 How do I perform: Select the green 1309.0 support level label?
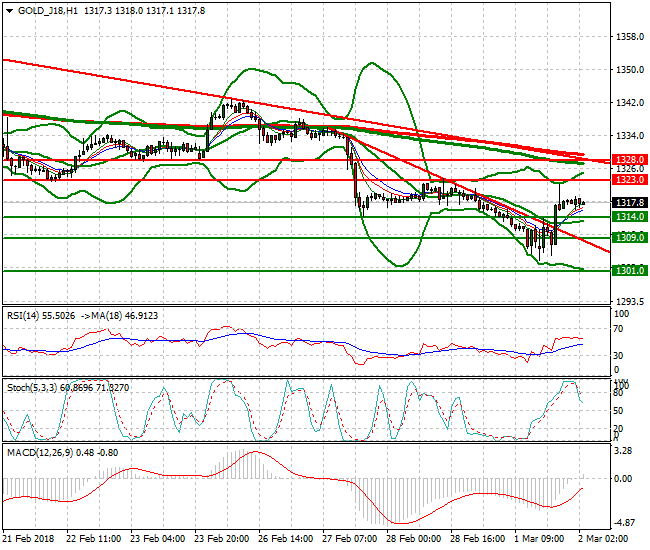[630, 237]
